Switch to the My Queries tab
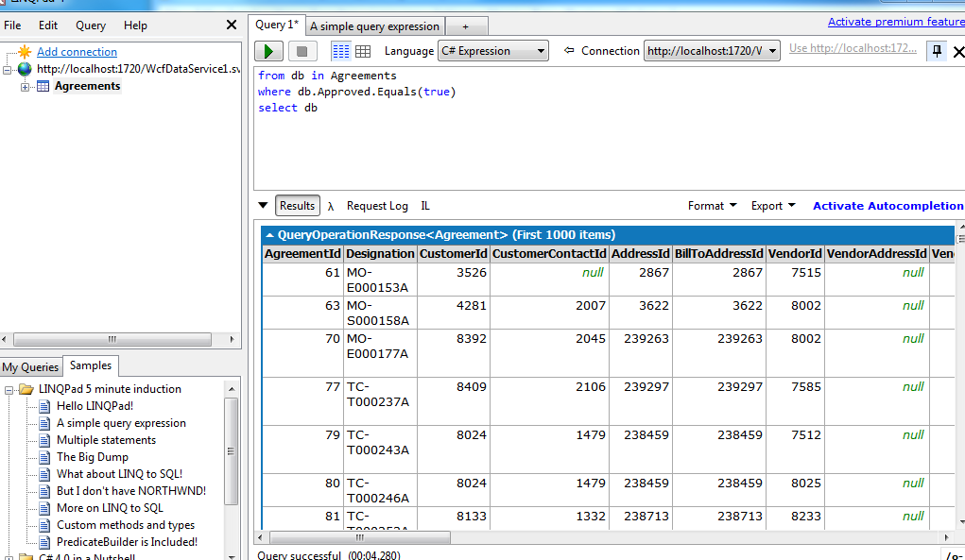The height and width of the screenshot is (560, 965). tap(30, 367)
